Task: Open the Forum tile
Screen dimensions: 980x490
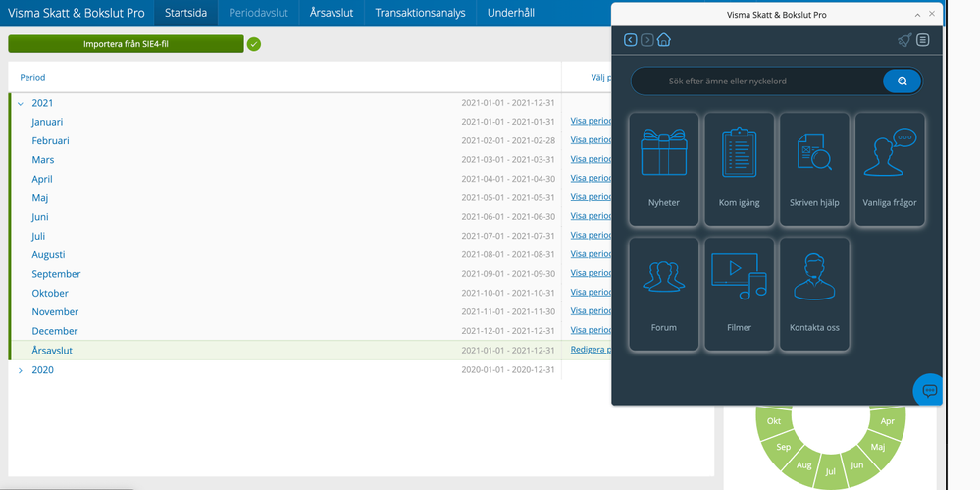Action: coord(664,293)
